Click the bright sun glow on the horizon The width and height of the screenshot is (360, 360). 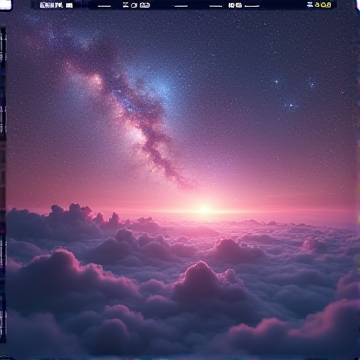point(204,209)
